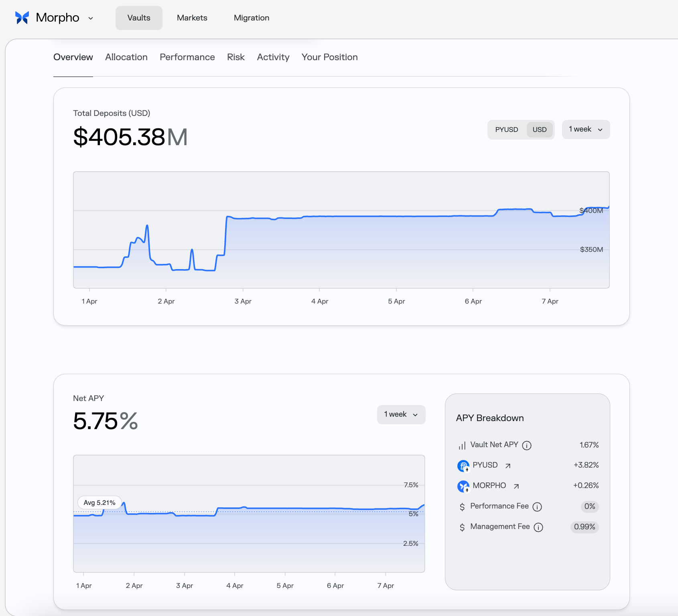Viewport: 678px width, 616px height.
Task: Click the PYUSD token icon
Action: [463, 466]
